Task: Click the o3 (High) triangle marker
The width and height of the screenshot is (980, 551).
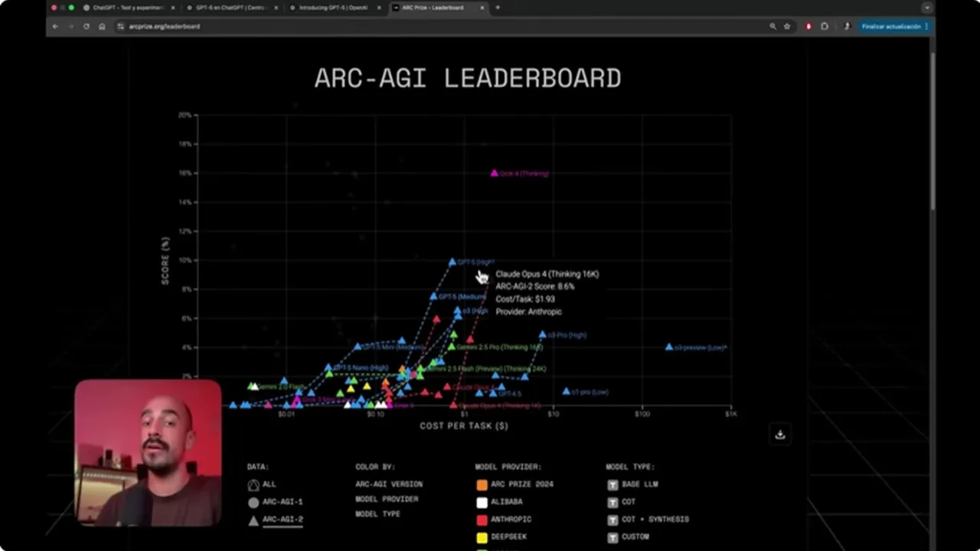Action: [458, 311]
